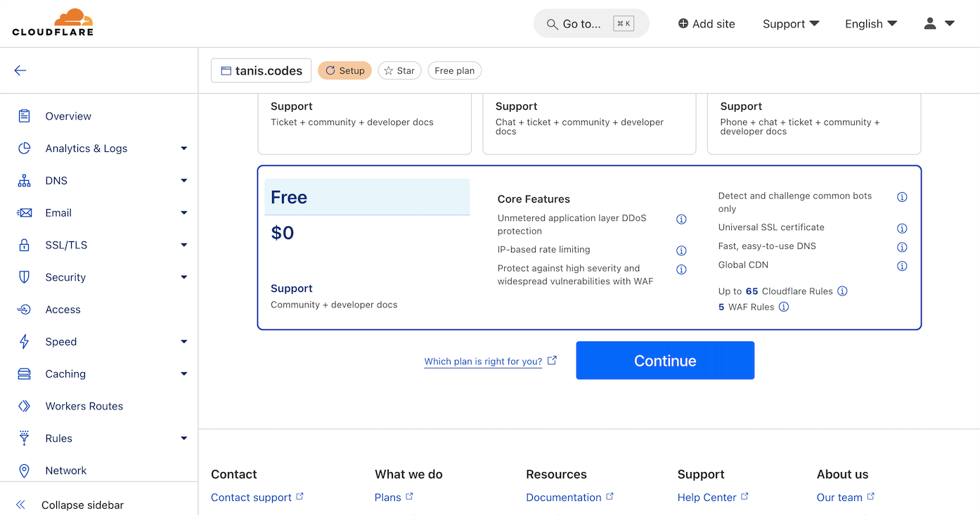Click the Network location pin icon
The width and height of the screenshot is (980, 515).
pos(23,470)
